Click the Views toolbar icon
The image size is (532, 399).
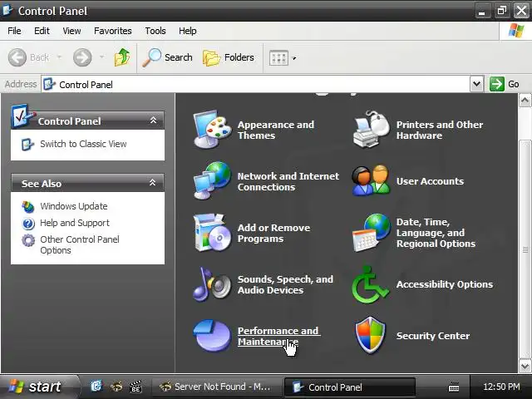278,58
